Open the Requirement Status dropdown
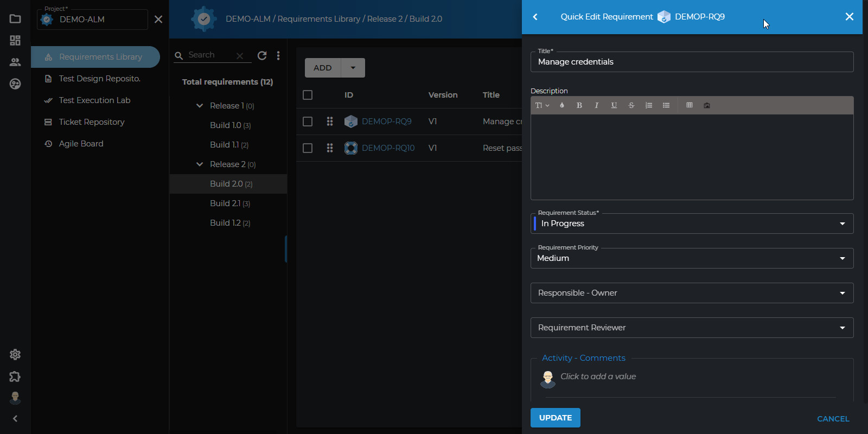 692,224
